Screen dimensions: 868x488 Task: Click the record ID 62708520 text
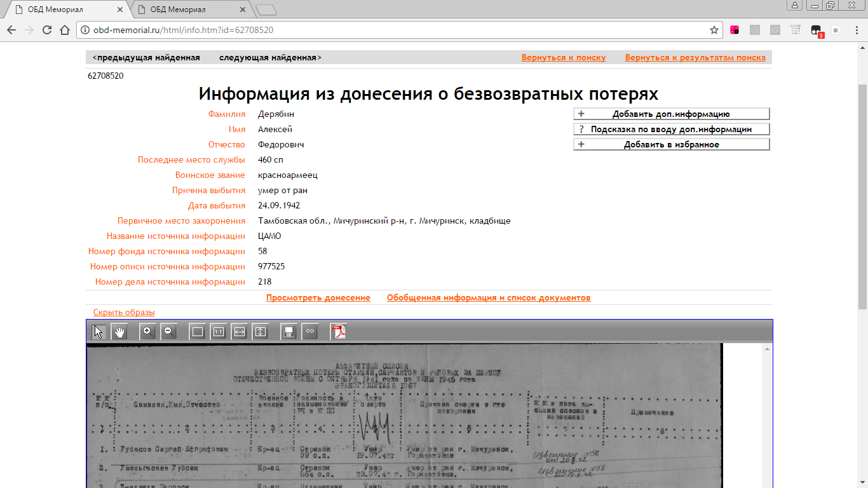[x=105, y=76]
